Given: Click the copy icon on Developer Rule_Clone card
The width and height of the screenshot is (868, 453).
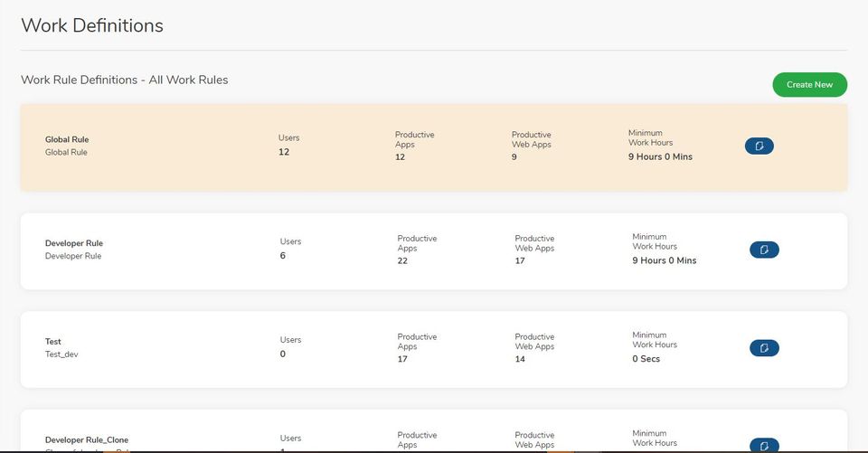Looking at the screenshot, I should [764, 444].
